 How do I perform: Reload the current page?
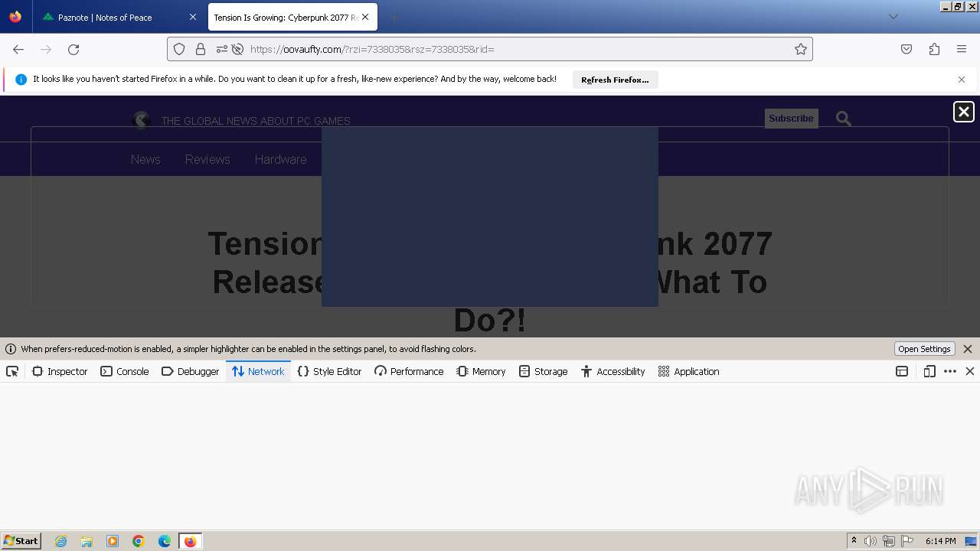tap(73, 49)
